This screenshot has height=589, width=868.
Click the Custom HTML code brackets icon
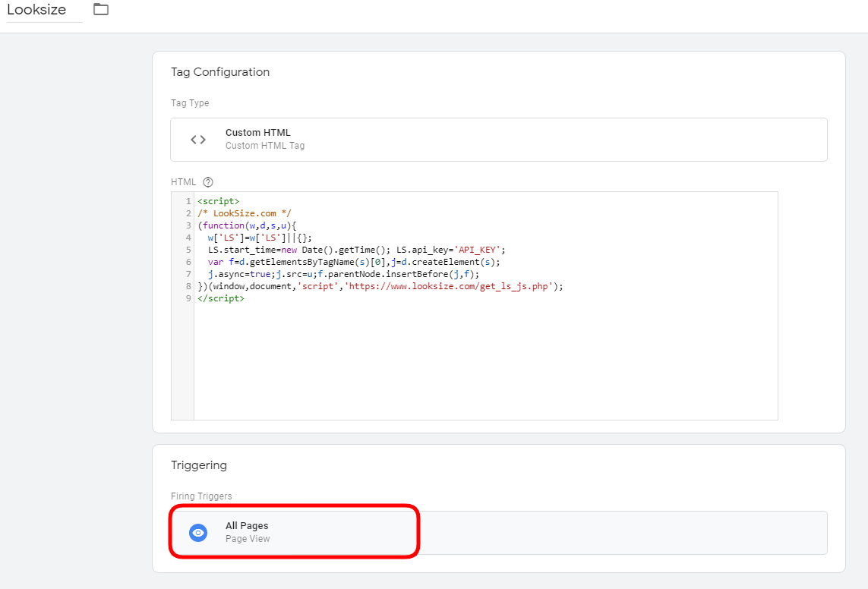(198, 140)
